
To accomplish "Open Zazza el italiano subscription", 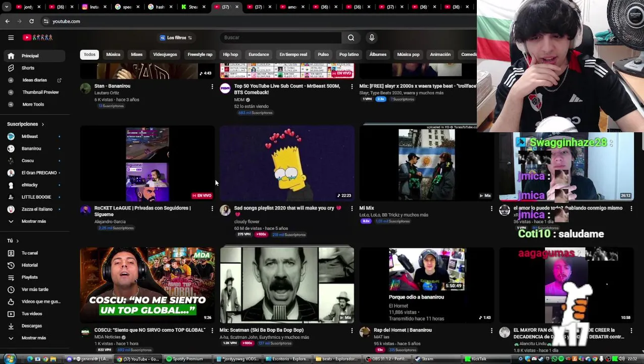I will point(34,209).
